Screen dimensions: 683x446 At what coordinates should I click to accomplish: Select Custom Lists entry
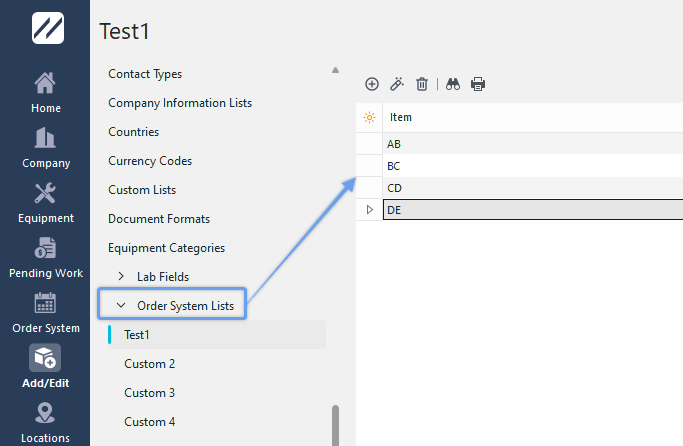(x=142, y=190)
